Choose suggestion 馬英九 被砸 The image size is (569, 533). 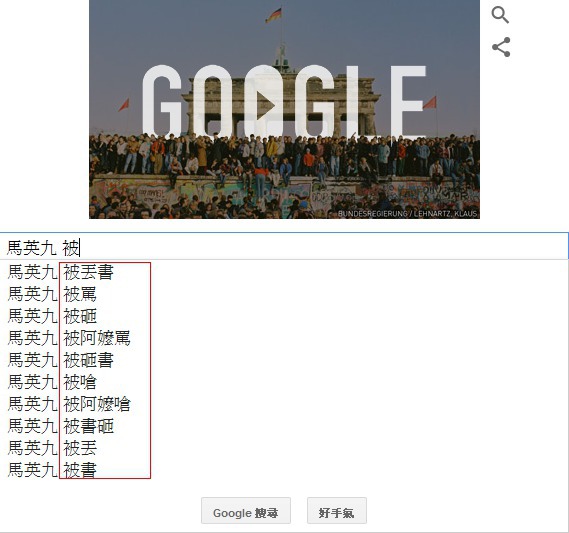click(284, 316)
